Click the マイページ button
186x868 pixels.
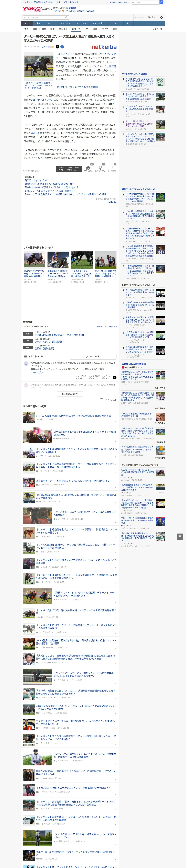[139, 17]
